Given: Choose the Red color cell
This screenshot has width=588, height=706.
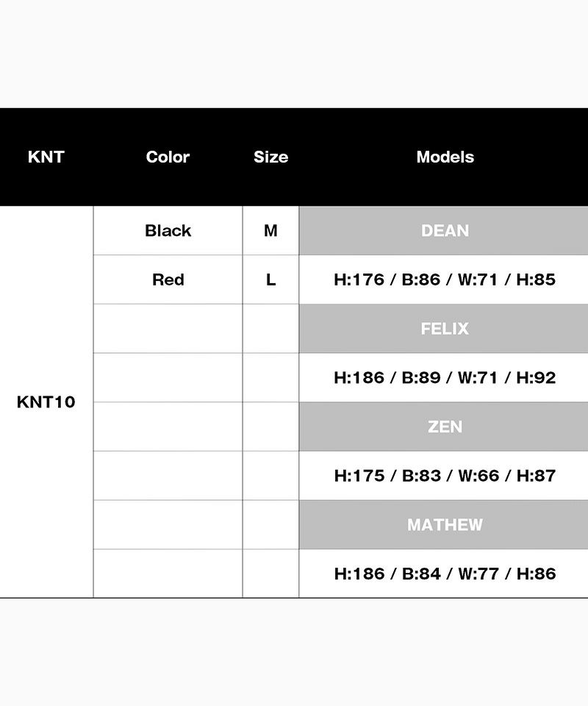Looking at the screenshot, I should click(168, 279).
